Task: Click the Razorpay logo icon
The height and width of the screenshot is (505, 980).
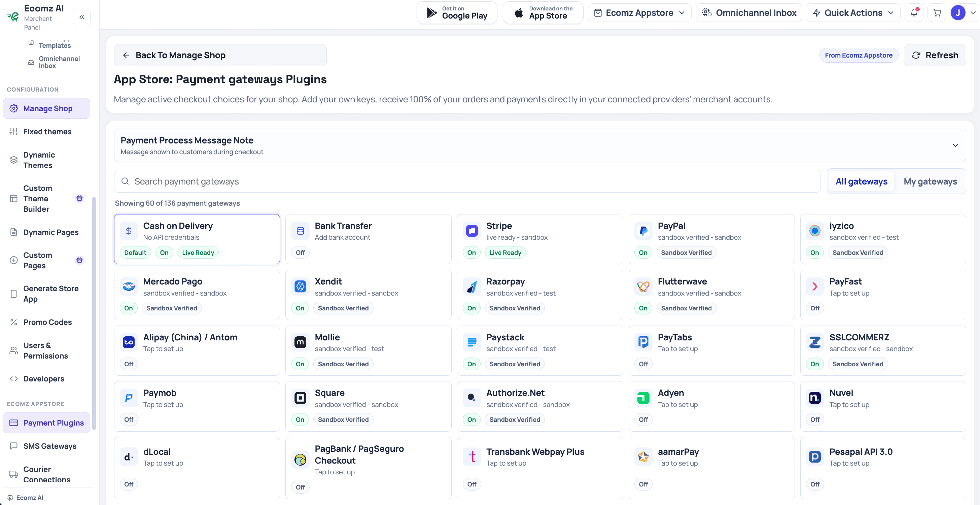Action: 472,287
